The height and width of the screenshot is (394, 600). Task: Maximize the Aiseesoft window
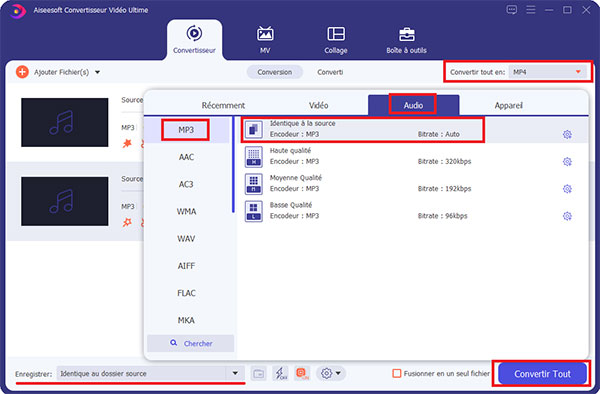coord(567,10)
